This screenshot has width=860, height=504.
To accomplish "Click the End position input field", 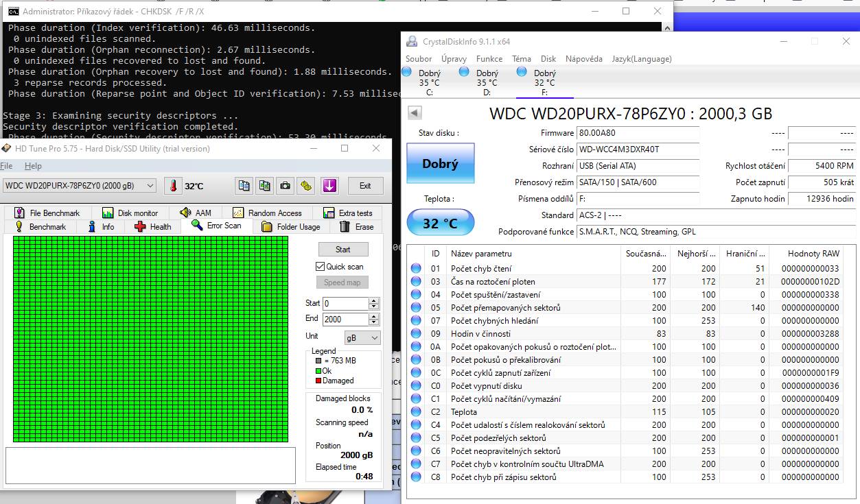I will pos(346,319).
